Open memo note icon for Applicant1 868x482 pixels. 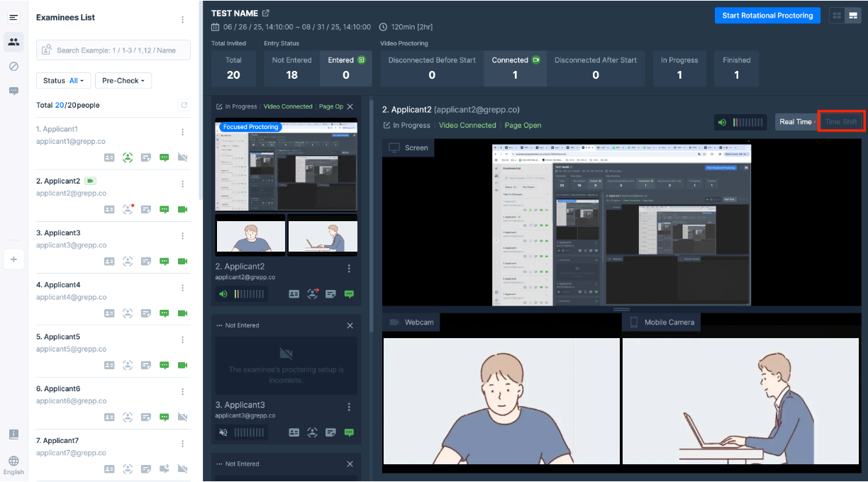tap(146, 157)
